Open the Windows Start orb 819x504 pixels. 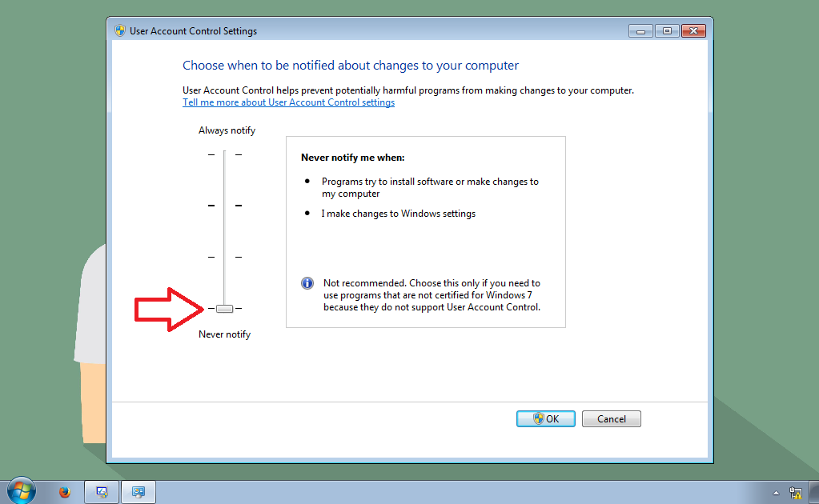tap(21, 491)
